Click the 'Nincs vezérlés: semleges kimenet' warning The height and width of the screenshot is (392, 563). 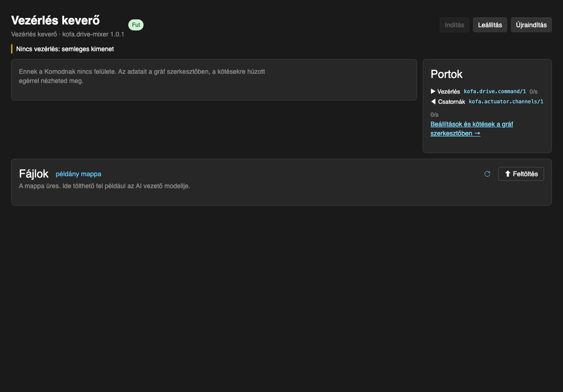coord(65,49)
